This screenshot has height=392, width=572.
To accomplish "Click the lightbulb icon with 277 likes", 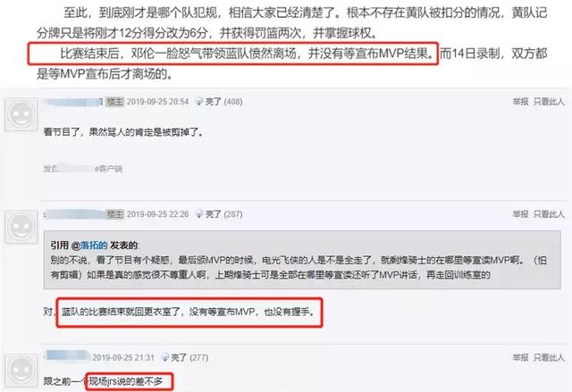I will coord(164,357).
